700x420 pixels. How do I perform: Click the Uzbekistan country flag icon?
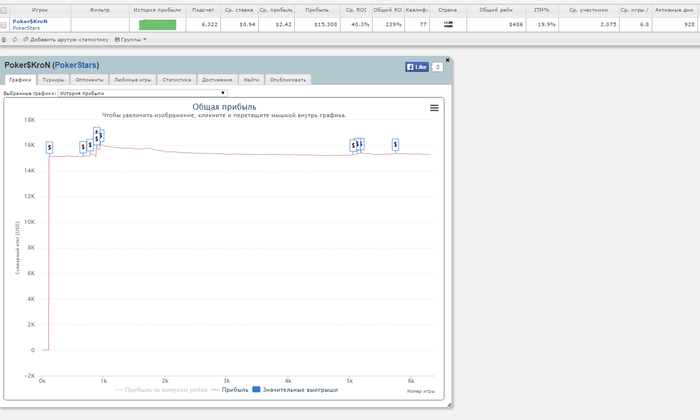tap(448, 24)
